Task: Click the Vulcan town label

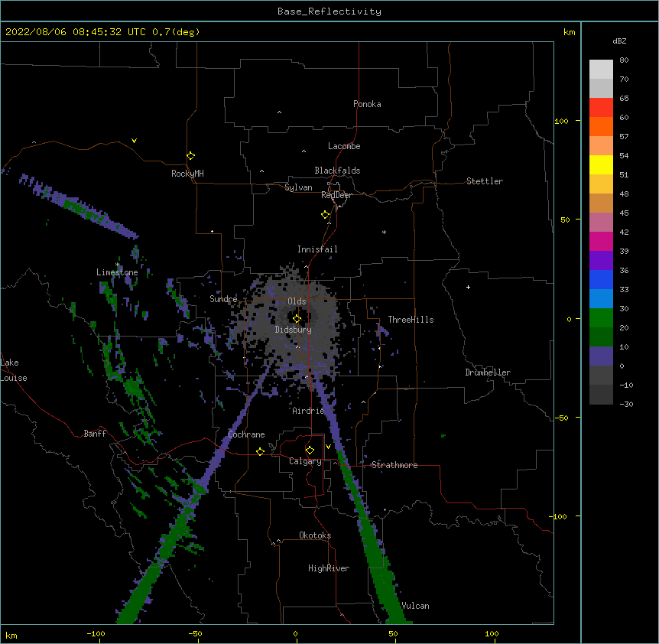Action: tap(415, 606)
